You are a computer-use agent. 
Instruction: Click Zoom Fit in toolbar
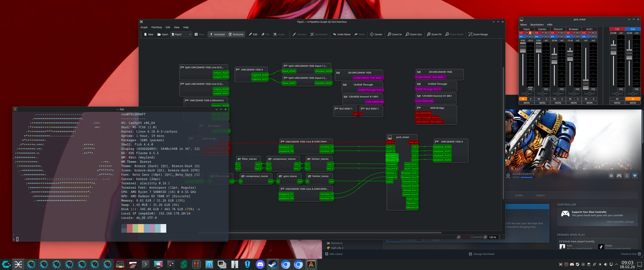point(434,34)
